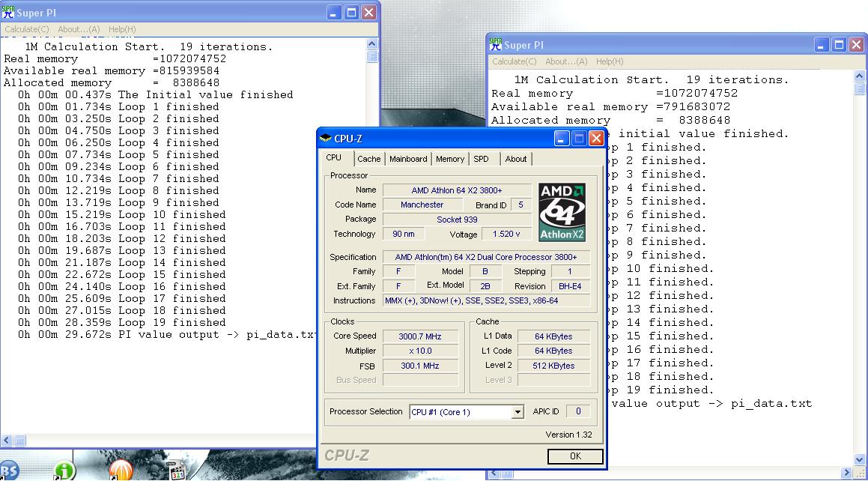This screenshot has width=868, height=481.
Task: Click the APIC ID value 0
Action: click(x=578, y=411)
